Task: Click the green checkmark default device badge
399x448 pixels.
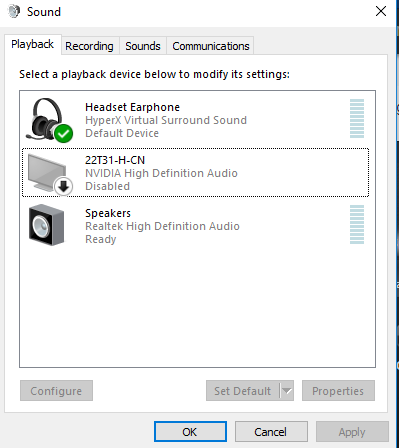Action: [64, 133]
